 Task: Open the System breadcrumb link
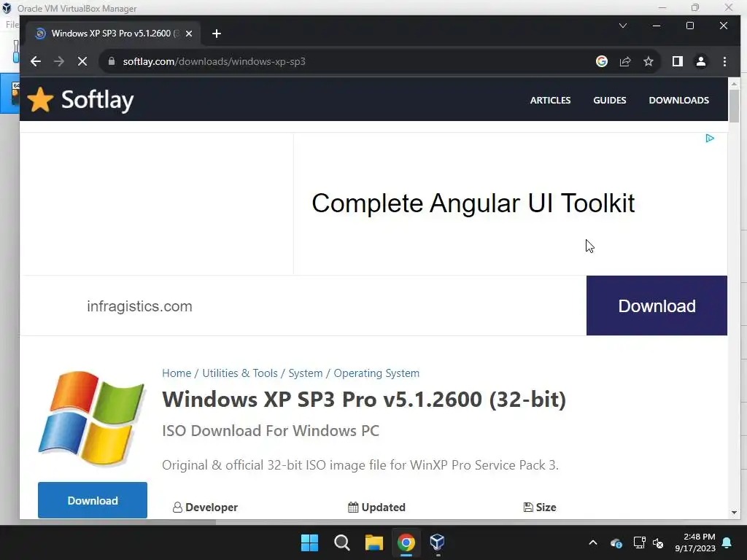coord(306,373)
